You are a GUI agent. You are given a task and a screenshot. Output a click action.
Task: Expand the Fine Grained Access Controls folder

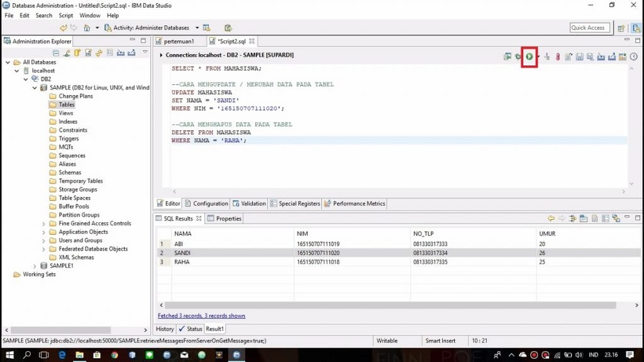click(x=43, y=223)
